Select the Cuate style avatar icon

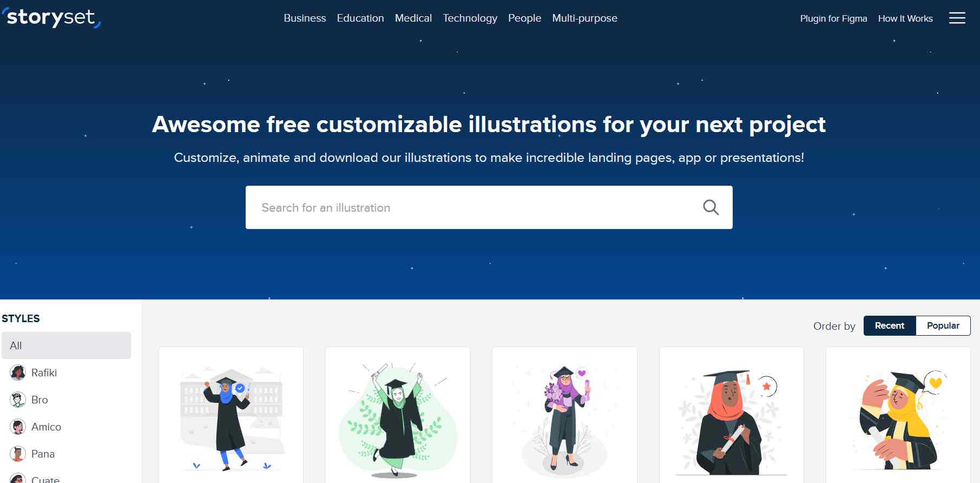pos(18,478)
